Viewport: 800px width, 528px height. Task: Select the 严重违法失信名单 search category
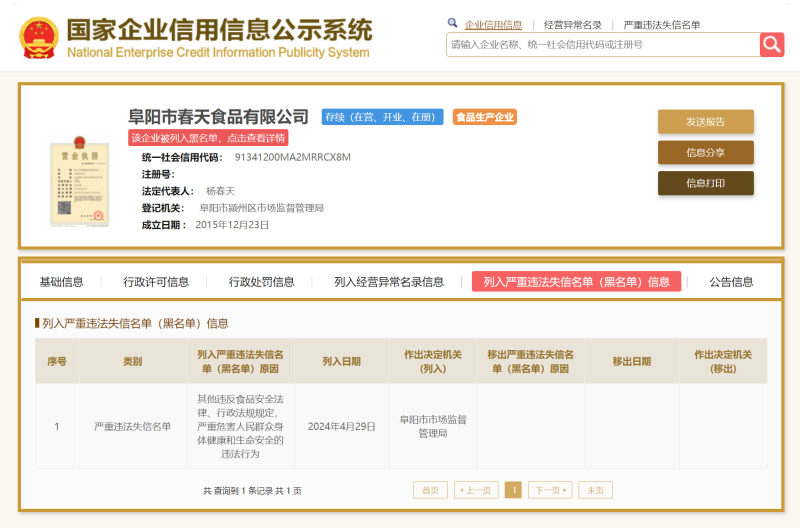pos(661,24)
